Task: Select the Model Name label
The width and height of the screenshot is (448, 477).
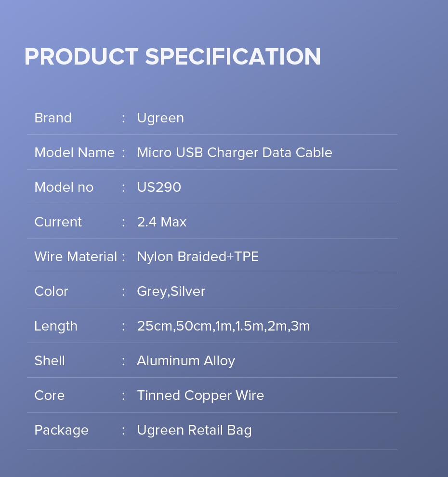Action: pos(75,152)
